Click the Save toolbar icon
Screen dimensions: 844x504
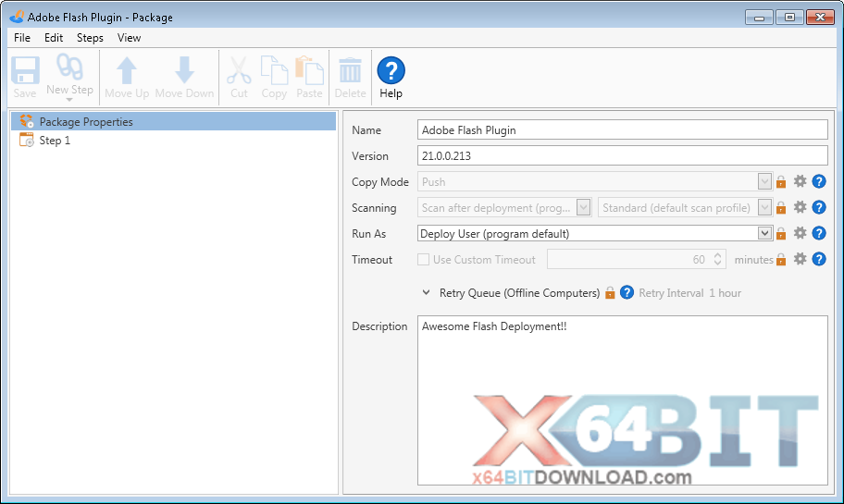[x=25, y=70]
